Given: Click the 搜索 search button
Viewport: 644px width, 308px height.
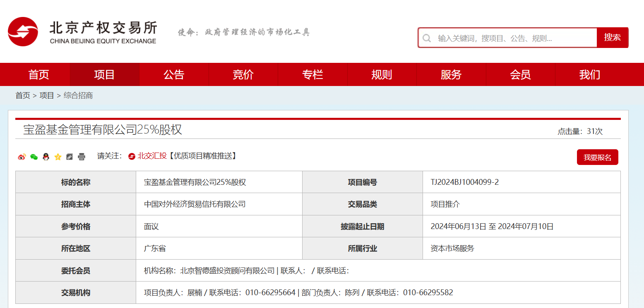Looking at the screenshot, I should pyautogui.click(x=612, y=37).
